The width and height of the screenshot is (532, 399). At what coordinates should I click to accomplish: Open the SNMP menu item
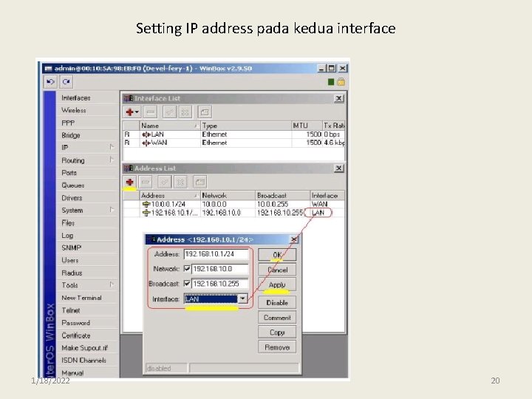71,248
